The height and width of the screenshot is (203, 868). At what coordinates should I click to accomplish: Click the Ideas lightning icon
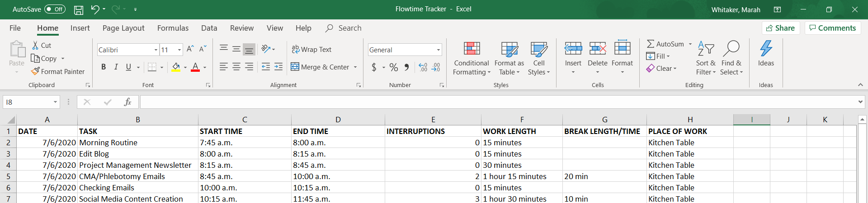[766, 49]
